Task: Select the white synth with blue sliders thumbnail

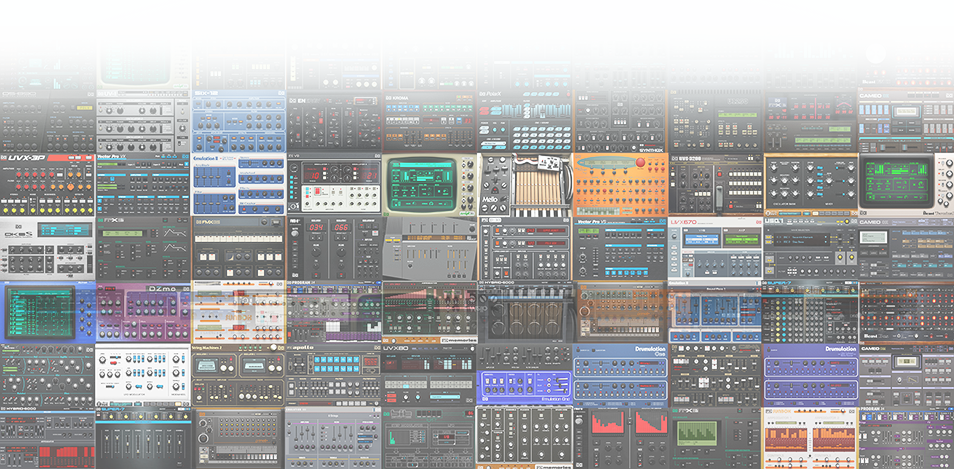Action: [143, 375]
